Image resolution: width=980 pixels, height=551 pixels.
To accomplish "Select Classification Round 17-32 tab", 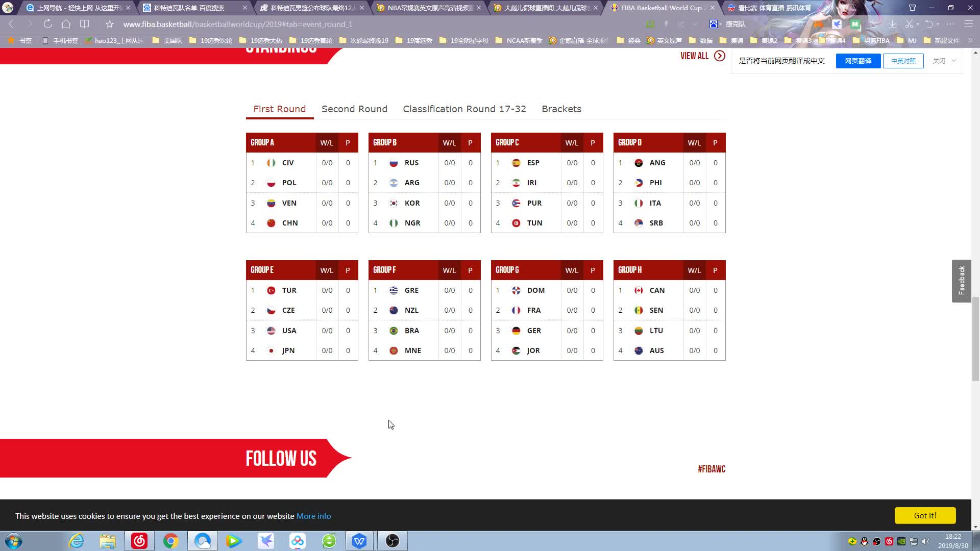I will (464, 109).
